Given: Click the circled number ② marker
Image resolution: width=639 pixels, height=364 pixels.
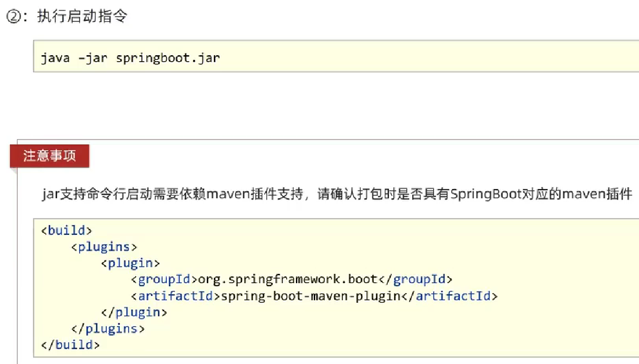Looking at the screenshot, I should pyautogui.click(x=13, y=17).
